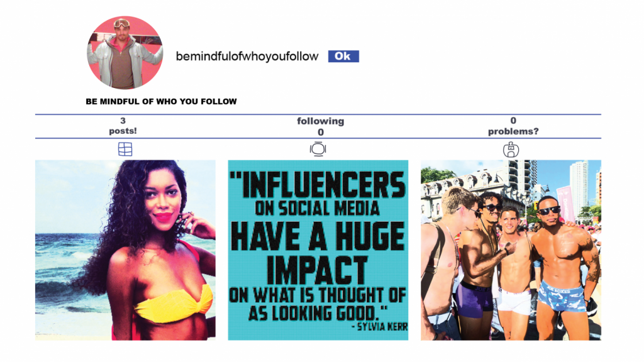Click the circular profile picture avatar

click(x=125, y=53)
